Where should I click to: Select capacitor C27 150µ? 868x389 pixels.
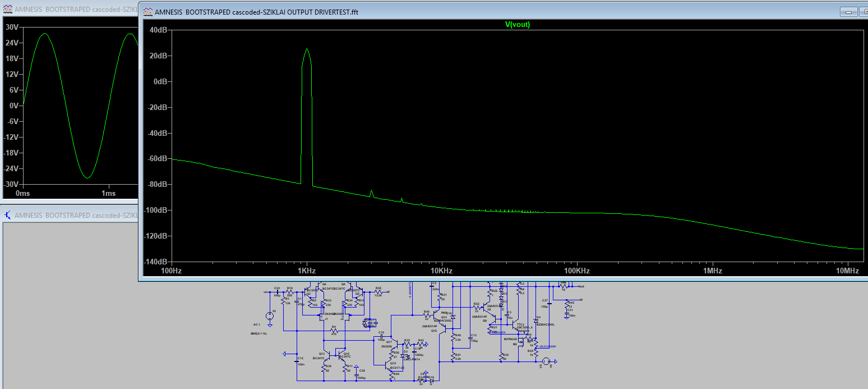[550, 304]
